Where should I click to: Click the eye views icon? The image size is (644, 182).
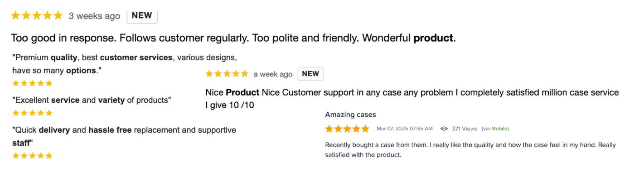tap(444, 129)
